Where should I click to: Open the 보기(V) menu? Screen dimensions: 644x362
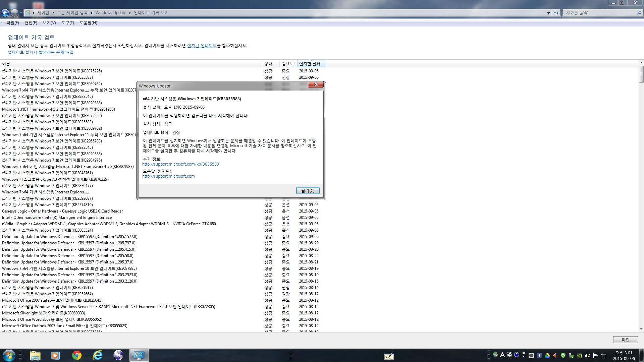pyautogui.click(x=49, y=23)
